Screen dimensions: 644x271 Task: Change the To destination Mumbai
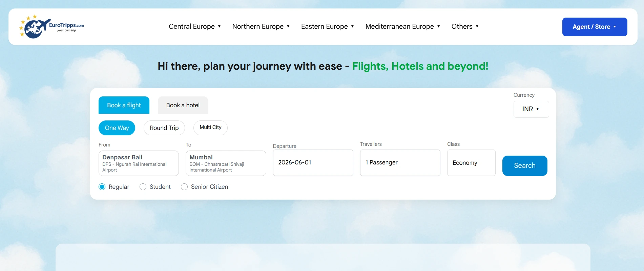226,163
